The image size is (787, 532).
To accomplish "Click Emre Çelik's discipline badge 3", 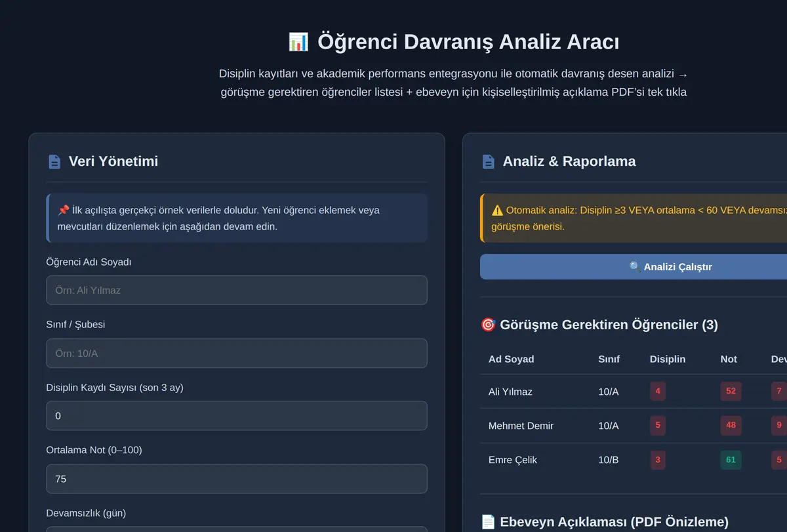I will (x=658, y=460).
